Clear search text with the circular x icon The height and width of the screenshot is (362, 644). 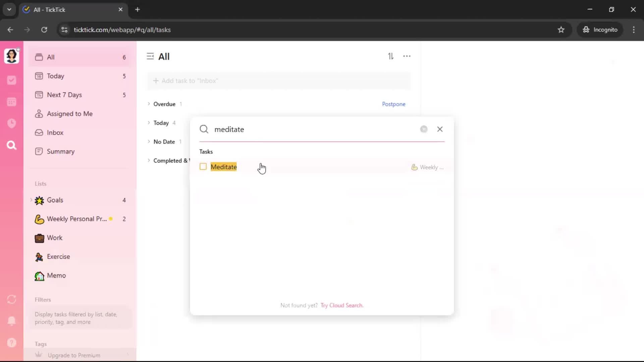pyautogui.click(x=424, y=129)
